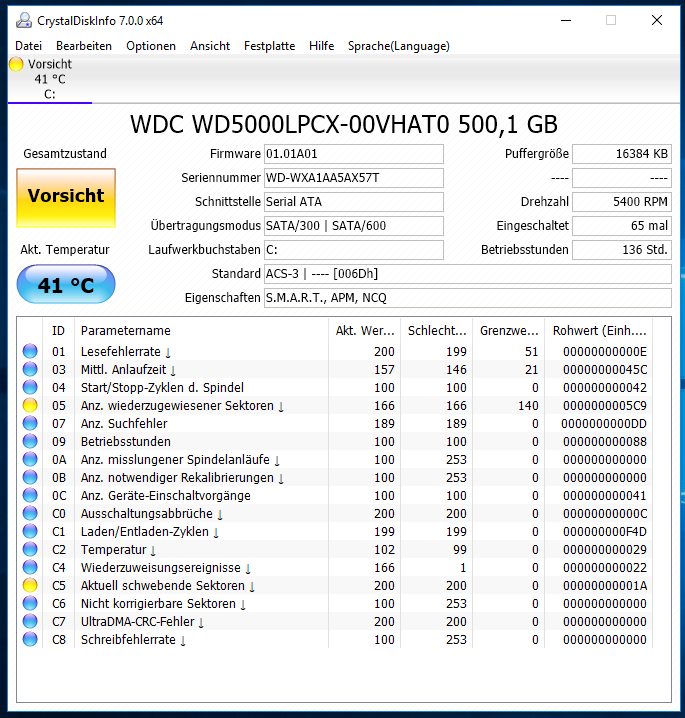This screenshot has width=685, height=718.
Task: Click the ID column header
Action: pyautogui.click(x=58, y=331)
